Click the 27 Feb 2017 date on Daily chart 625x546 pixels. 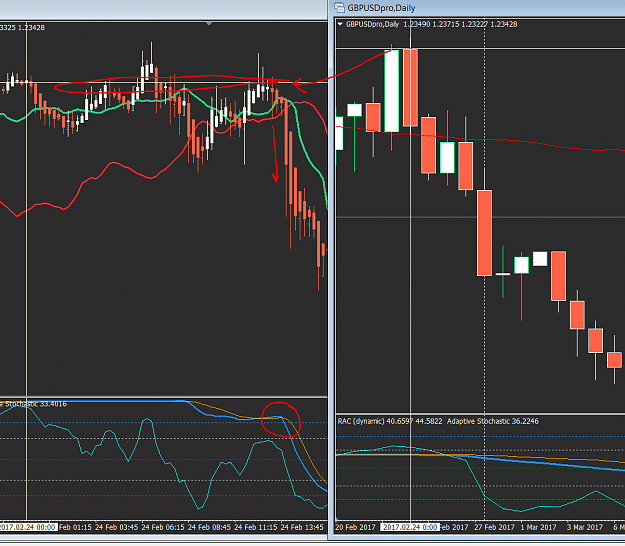tap(494, 527)
